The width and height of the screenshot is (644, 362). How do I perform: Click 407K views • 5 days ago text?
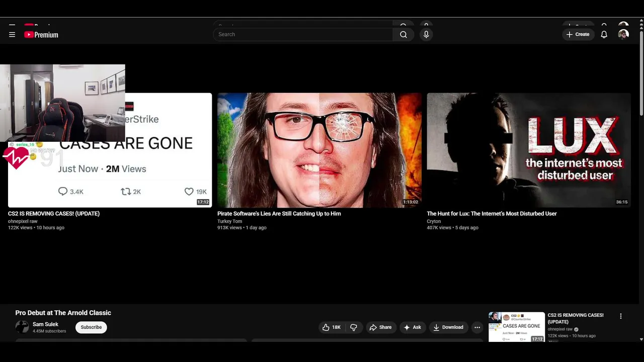453,228
